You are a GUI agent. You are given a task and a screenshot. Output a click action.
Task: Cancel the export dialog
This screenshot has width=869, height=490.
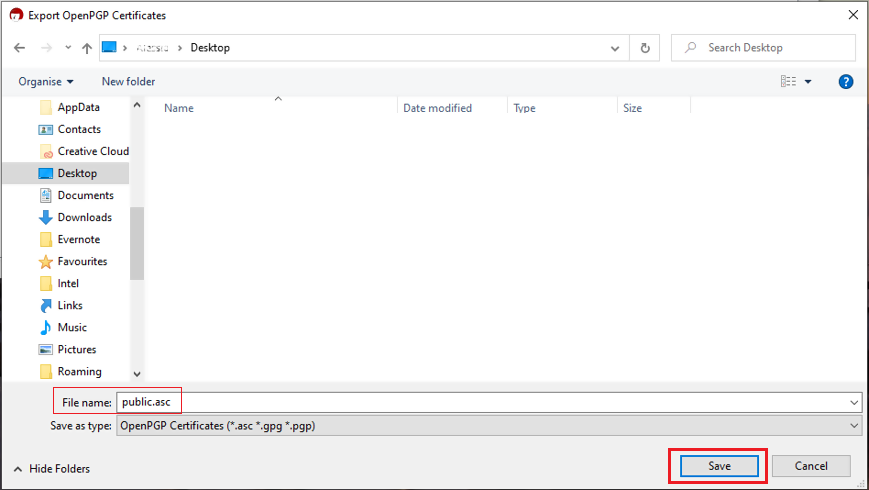(x=811, y=466)
